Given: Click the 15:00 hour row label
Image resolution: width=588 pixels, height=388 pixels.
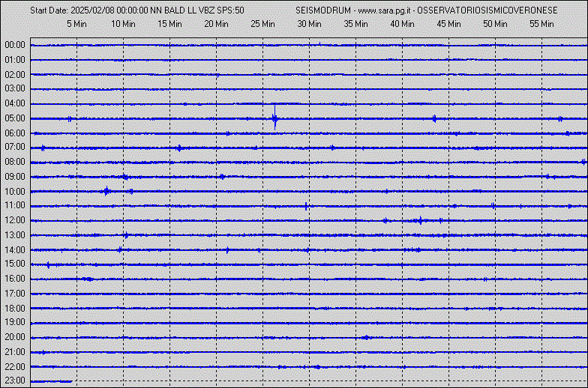Looking at the screenshot, I should tap(15, 264).
